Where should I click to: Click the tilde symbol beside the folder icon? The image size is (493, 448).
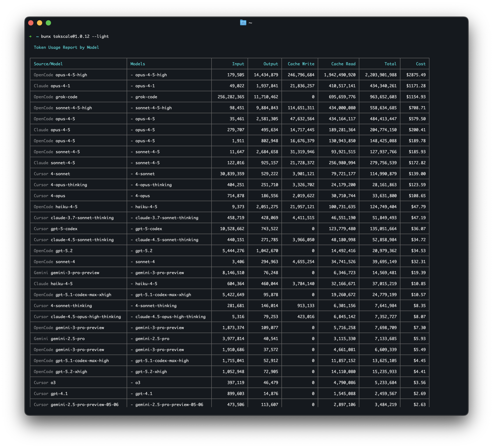click(250, 23)
